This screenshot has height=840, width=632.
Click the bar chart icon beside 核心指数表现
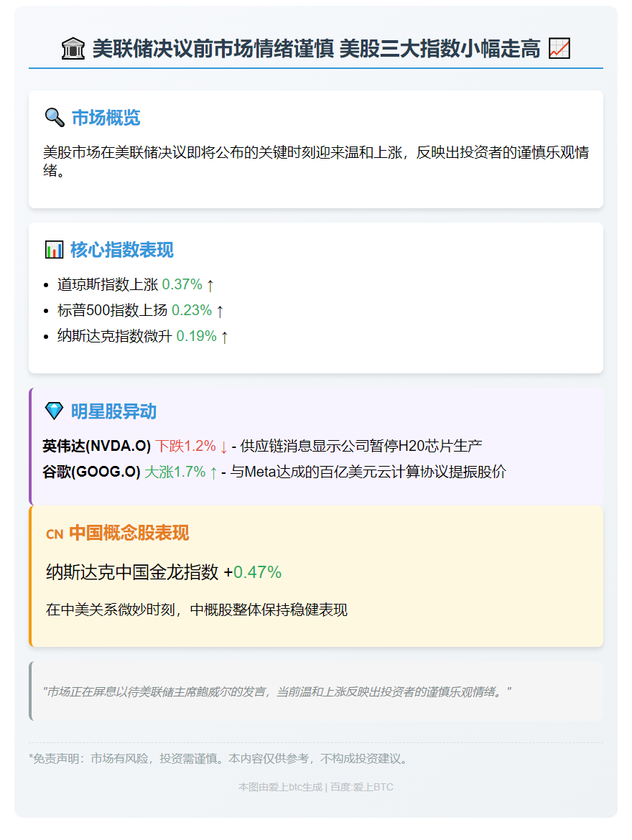(x=54, y=250)
